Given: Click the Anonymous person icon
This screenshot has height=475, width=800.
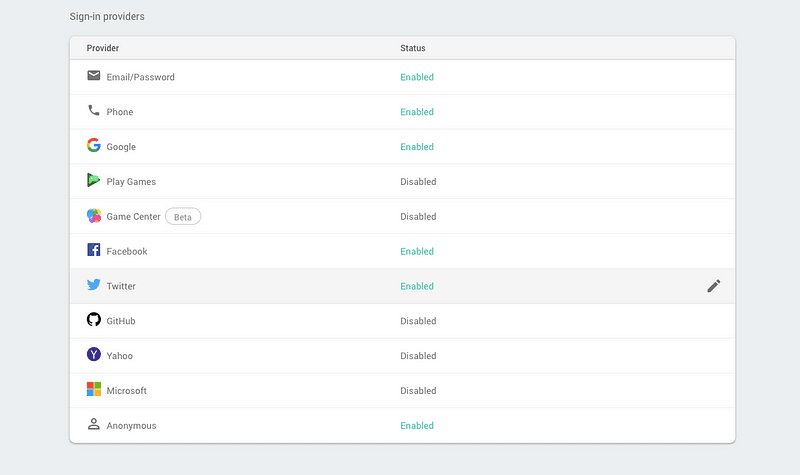Looking at the screenshot, I should tap(93, 424).
